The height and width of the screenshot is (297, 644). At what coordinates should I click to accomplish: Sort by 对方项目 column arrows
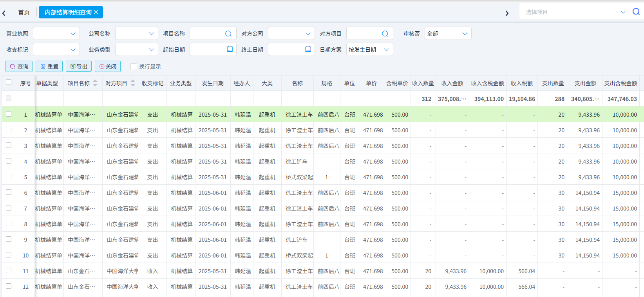click(133, 83)
